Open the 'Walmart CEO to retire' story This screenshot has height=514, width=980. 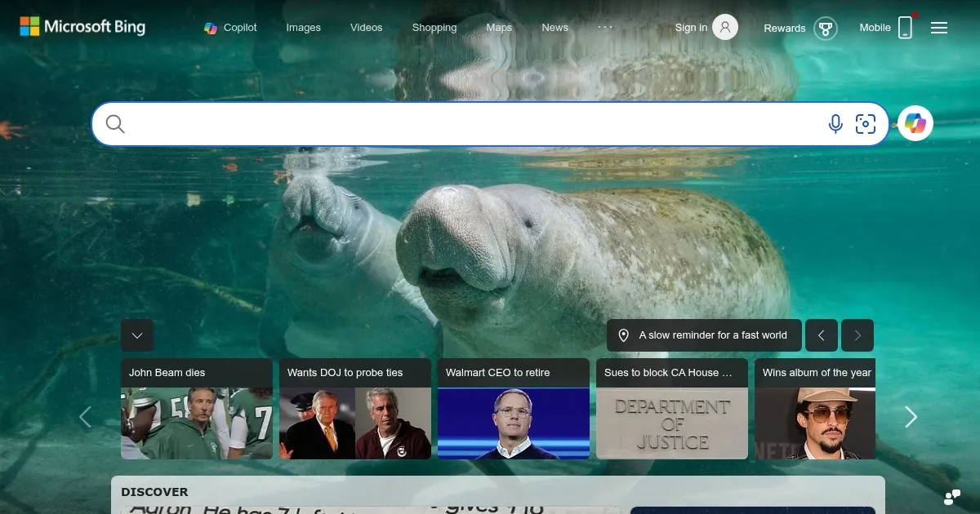513,408
